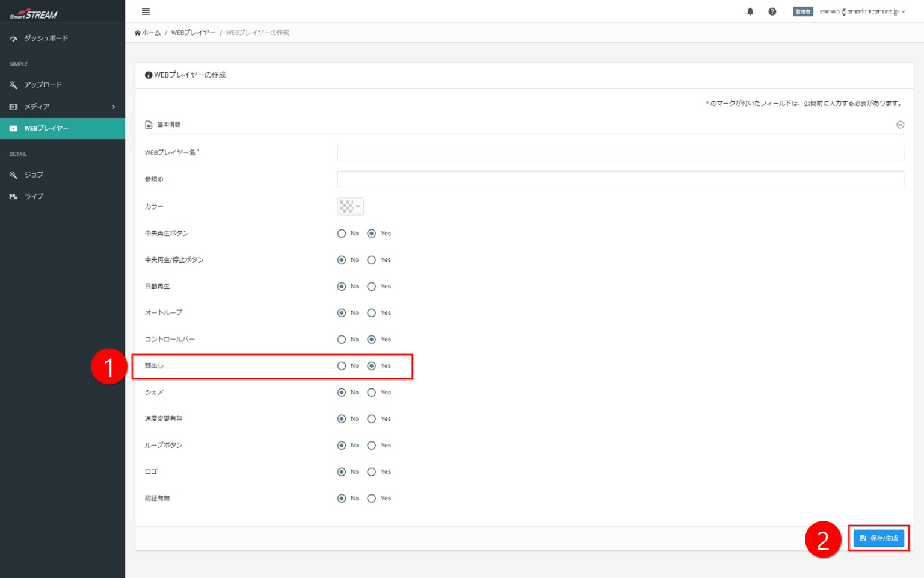
Task: Open the notification bell
Action: (750, 11)
